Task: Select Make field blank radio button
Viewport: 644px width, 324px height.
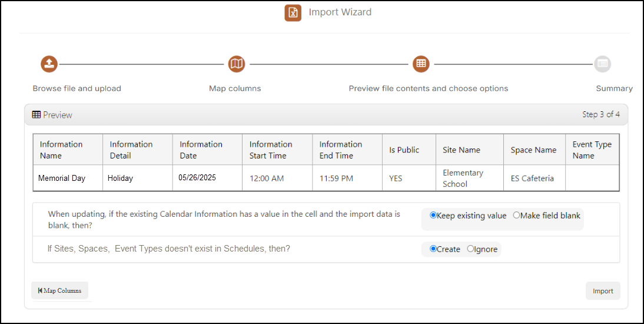Action: pyautogui.click(x=516, y=215)
